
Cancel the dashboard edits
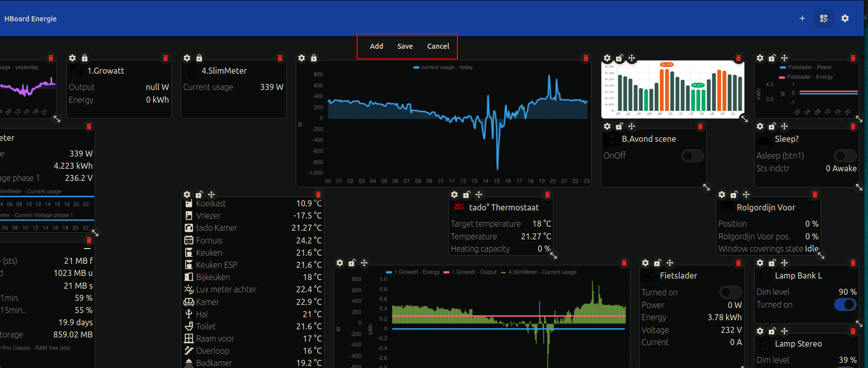coord(438,46)
